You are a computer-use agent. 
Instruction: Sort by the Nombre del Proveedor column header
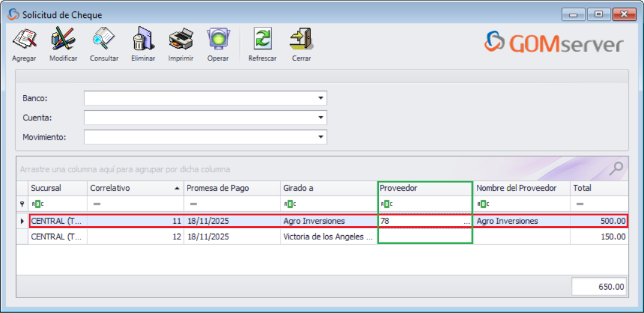tap(522, 189)
